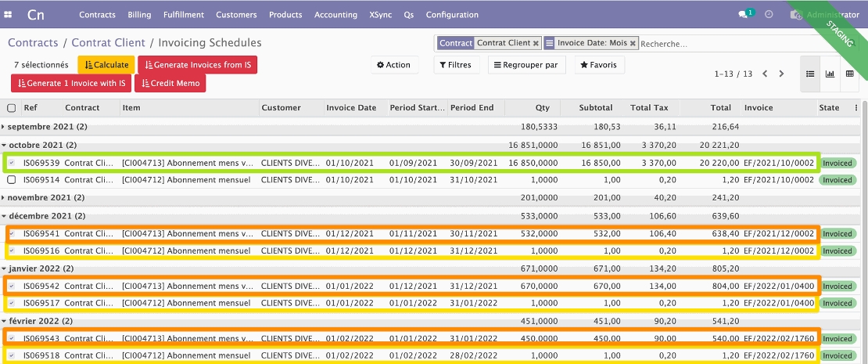Open the conversations chat icon
This screenshot has width=868, height=364.
pos(743,15)
